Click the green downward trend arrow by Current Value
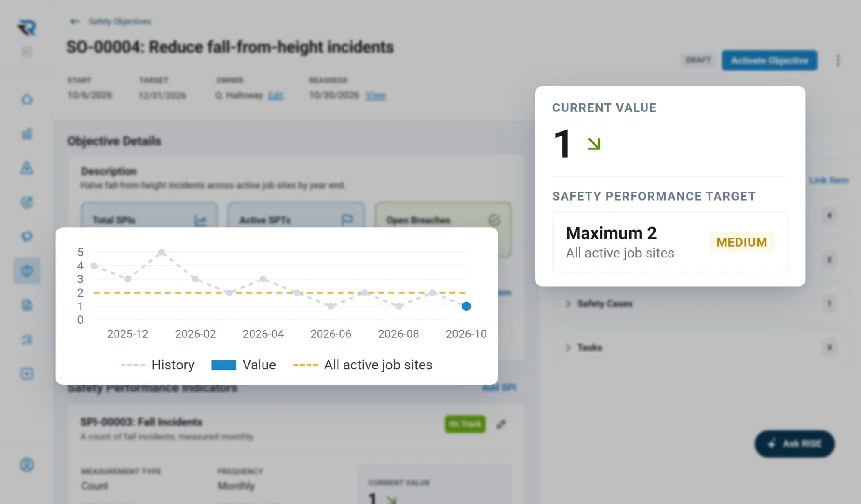 pos(594,144)
